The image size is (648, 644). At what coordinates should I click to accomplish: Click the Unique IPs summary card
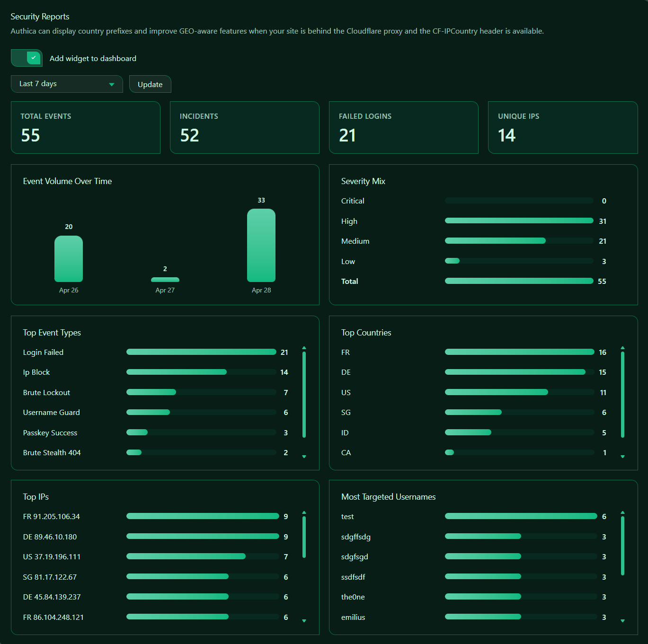coord(562,127)
